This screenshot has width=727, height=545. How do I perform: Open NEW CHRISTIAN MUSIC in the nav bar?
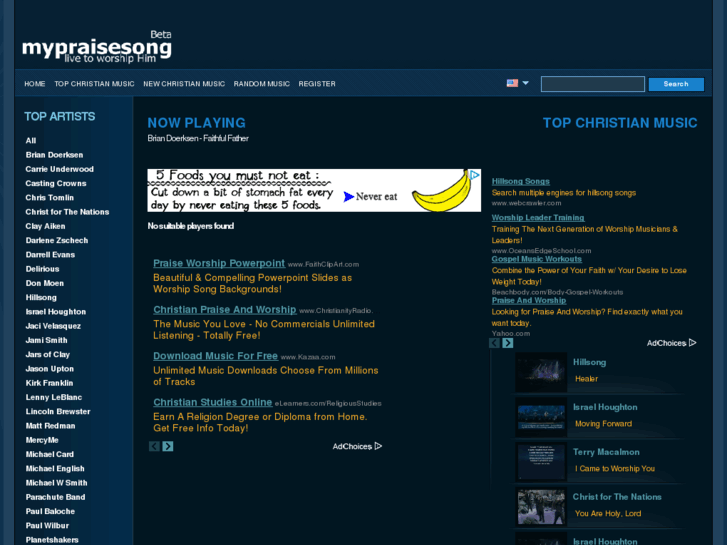(x=184, y=84)
